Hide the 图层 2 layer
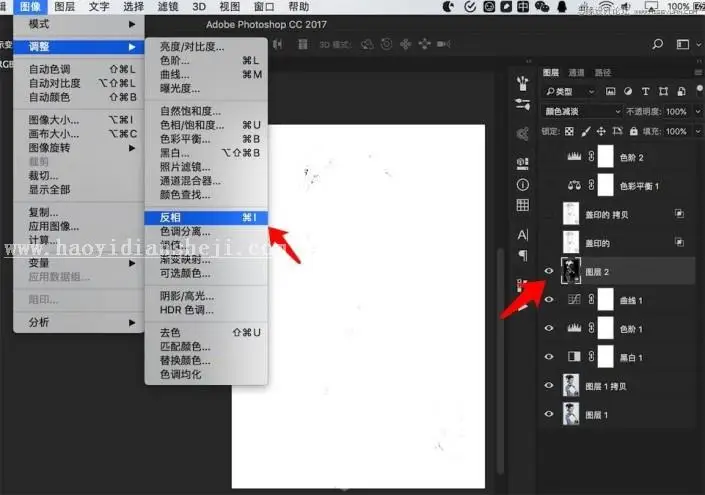 tap(549, 271)
